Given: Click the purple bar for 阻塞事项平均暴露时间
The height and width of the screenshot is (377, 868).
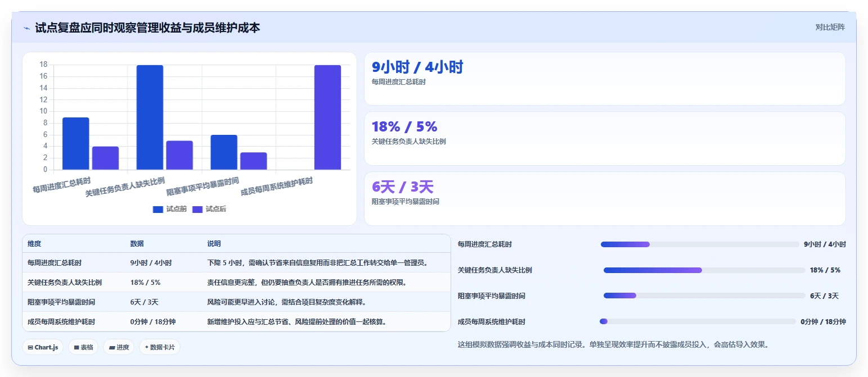Looking at the screenshot, I should pyautogui.click(x=254, y=161).
